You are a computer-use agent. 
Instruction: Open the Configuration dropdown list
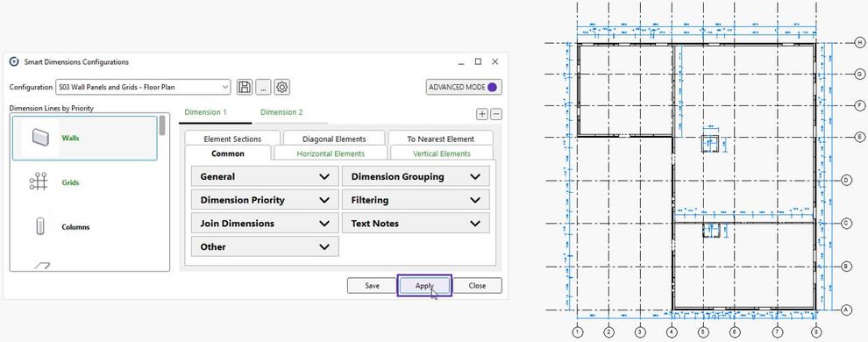pos(144,87)
